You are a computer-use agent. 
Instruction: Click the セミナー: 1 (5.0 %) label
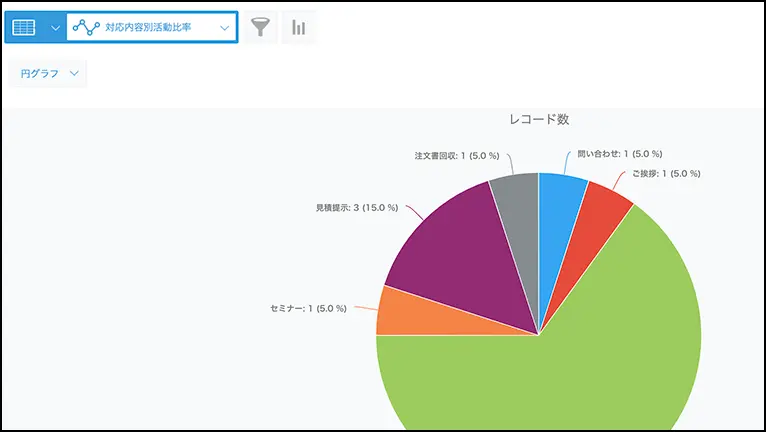click(308, 308)
